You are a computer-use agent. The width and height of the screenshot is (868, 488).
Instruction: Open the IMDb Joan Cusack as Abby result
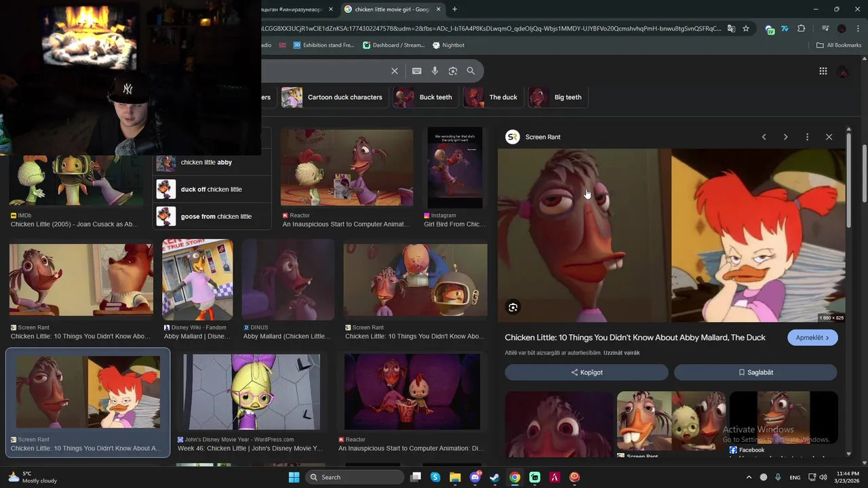click(x=76, y=180)
